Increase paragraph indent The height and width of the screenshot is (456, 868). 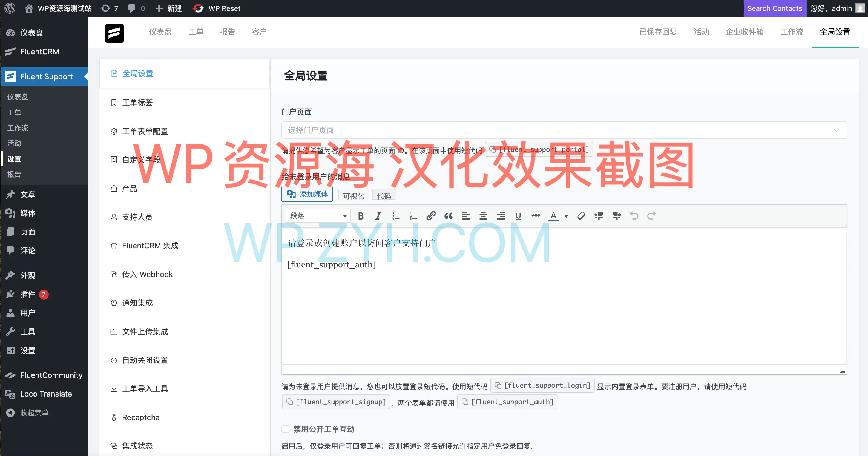(616, 216)
